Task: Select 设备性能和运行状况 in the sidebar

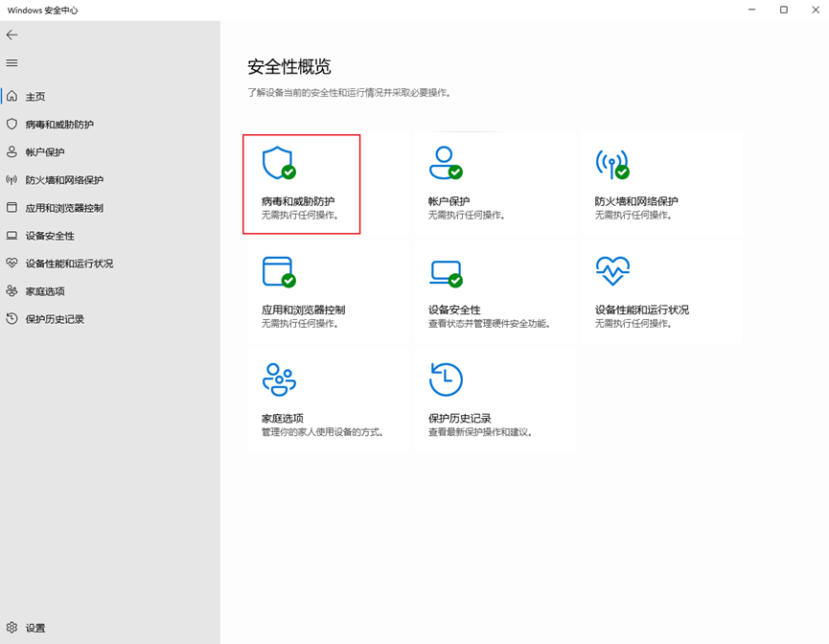Action: pos(69,264)
